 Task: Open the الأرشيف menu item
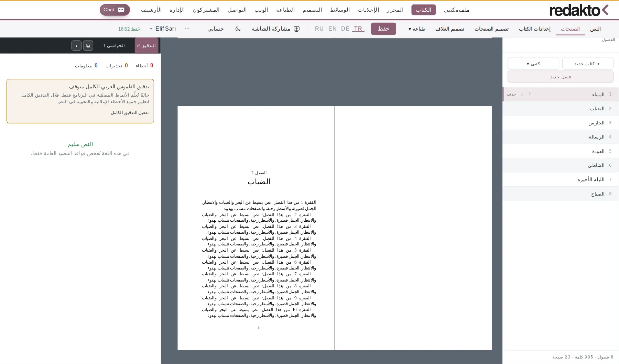151,10
